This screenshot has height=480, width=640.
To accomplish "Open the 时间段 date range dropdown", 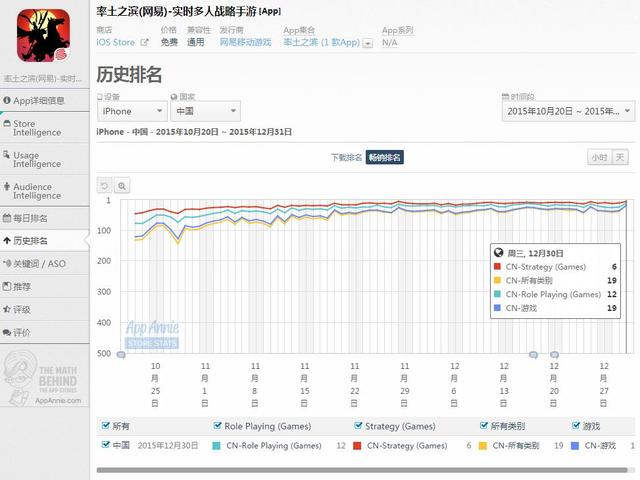I will tap(568, 111).
